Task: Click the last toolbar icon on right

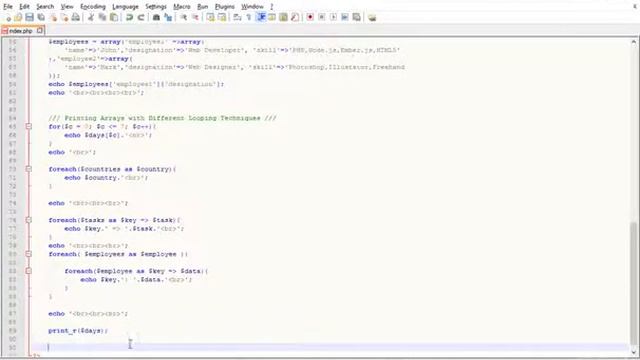Action: (x=372, y=17)
